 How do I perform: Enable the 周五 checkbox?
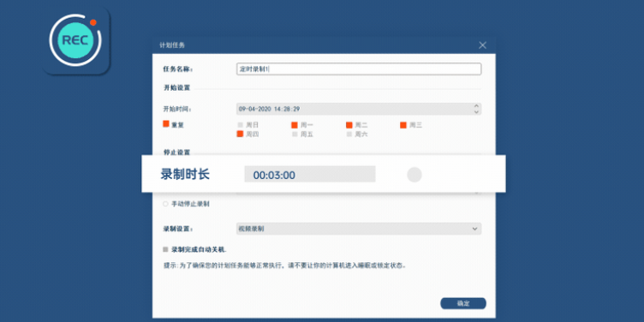[x=295, y=134]
